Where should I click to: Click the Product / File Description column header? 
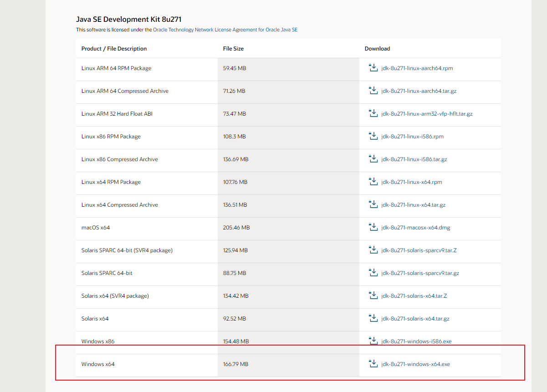114,49
